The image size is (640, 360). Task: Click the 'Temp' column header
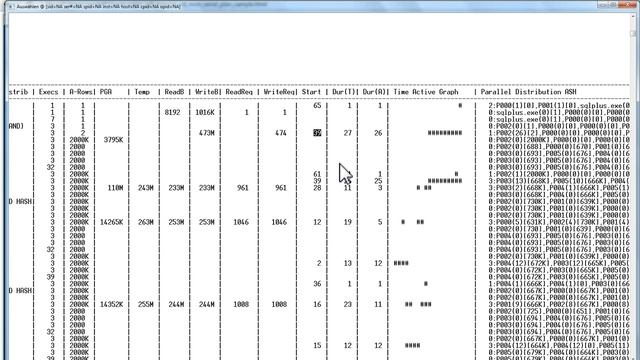point(142,92)
